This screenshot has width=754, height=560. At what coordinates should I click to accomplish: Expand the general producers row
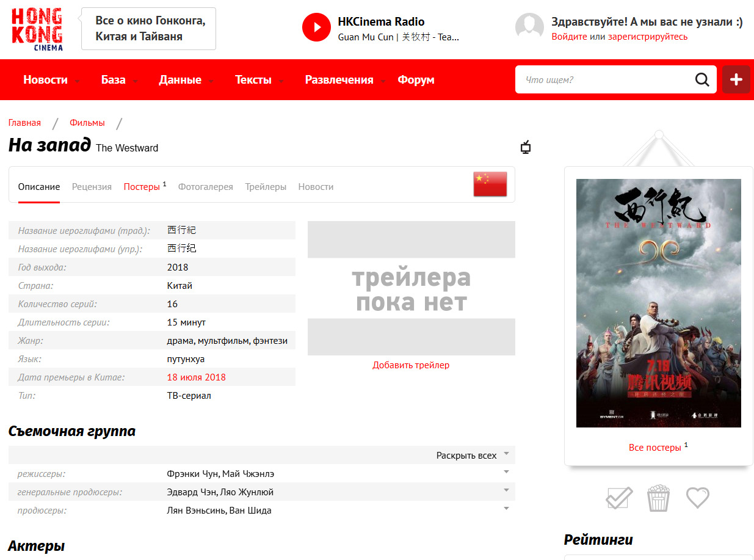click(x=506, y=490)
